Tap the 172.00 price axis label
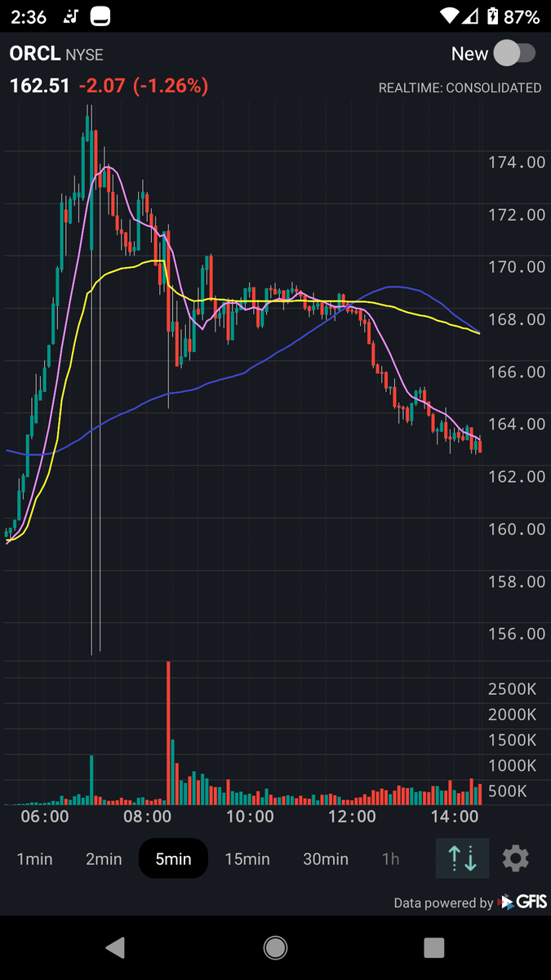The width and height of the screenshot is (551, 980). click(517, 215)
